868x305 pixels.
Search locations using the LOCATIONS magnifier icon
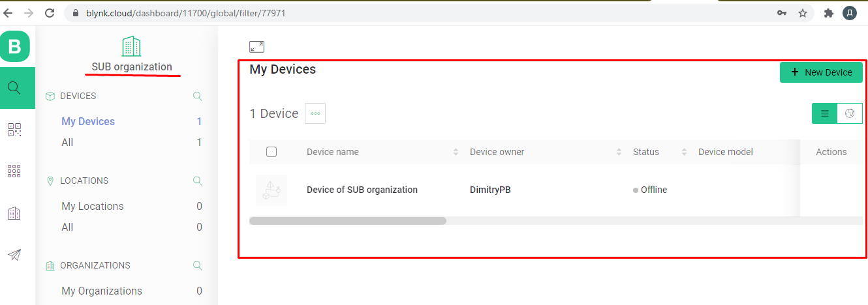click(197, 181)
